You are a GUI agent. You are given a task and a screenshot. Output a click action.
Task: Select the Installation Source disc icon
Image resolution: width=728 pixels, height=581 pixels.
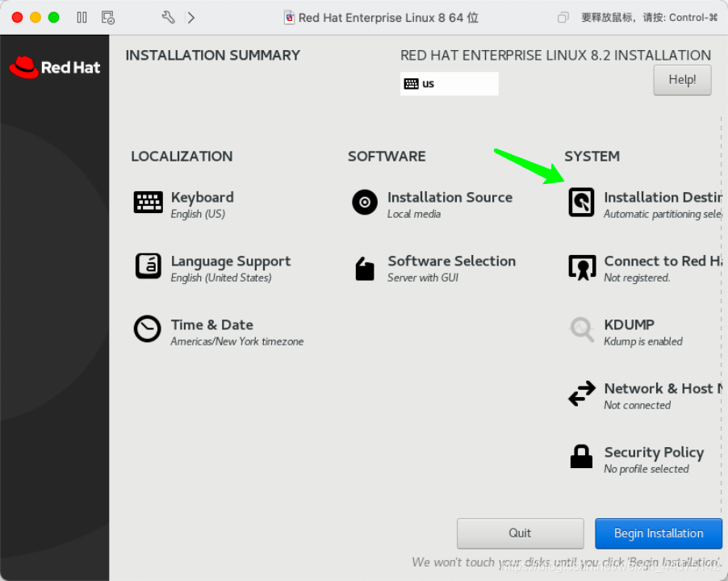point(365,203)
